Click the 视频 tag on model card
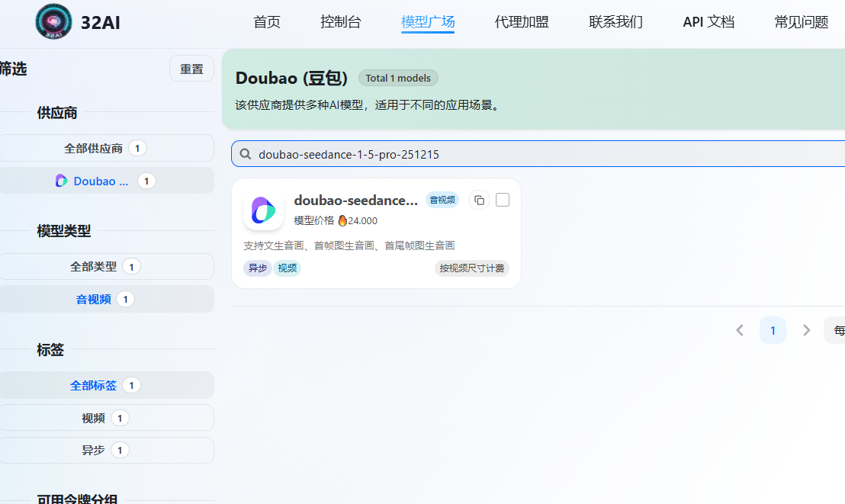Image resolution: width=845 pixels, height=504 pixels. tap(288, 268)
